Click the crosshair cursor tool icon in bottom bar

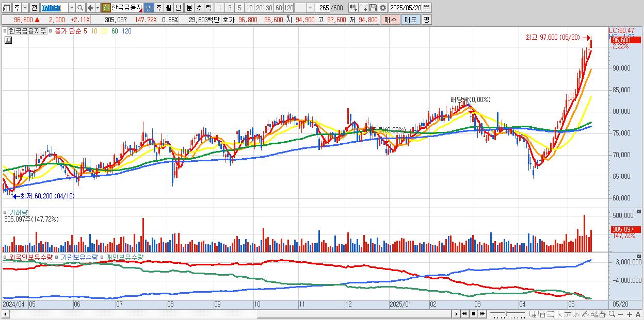pos(559,314)
